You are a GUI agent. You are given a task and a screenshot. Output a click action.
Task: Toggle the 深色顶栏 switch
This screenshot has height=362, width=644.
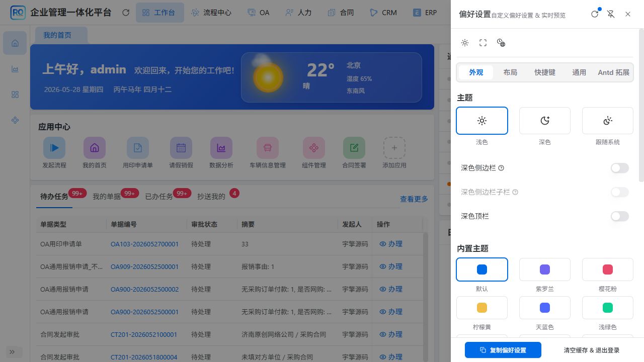(x=620, y=216)
